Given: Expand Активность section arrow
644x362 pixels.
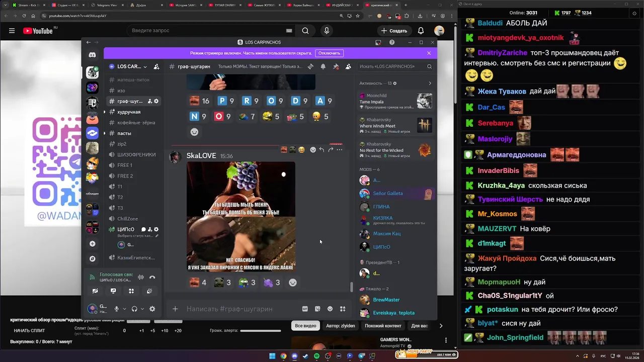Looking at the screenshot, I should (x=430, y=83).
